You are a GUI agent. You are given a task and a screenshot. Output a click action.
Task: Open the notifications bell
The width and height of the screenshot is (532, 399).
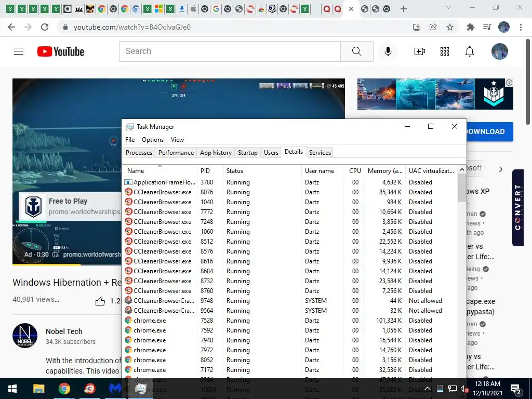470,51
